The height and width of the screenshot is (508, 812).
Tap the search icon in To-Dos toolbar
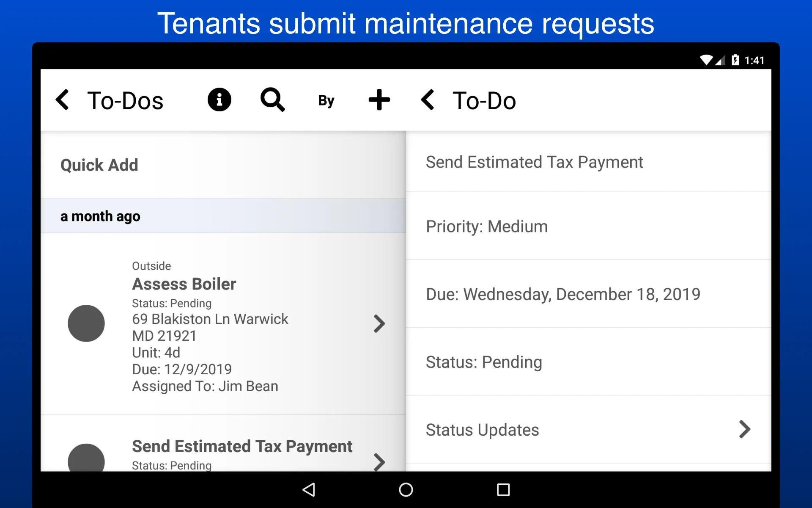pyautogui.click(x=271, y=99)
